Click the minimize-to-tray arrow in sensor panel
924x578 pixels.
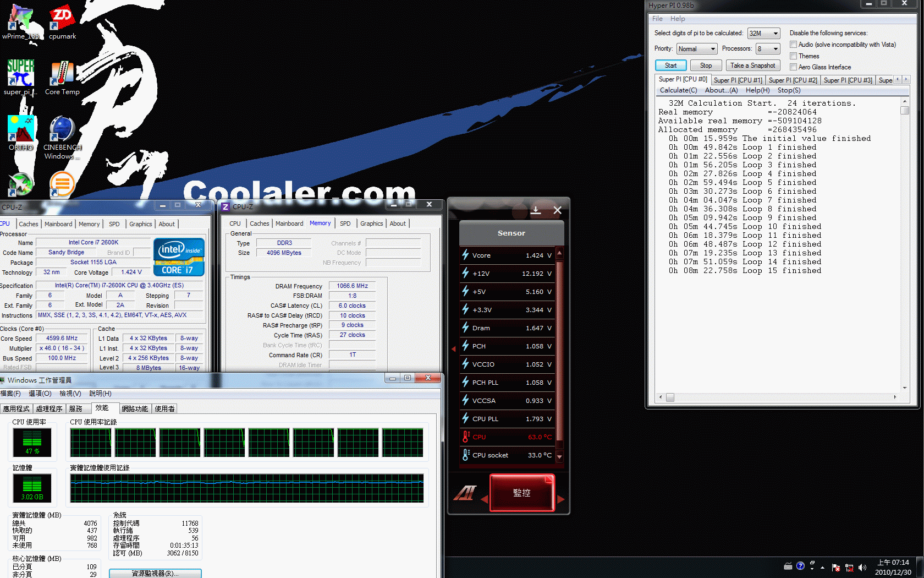(x=536, y=210)
